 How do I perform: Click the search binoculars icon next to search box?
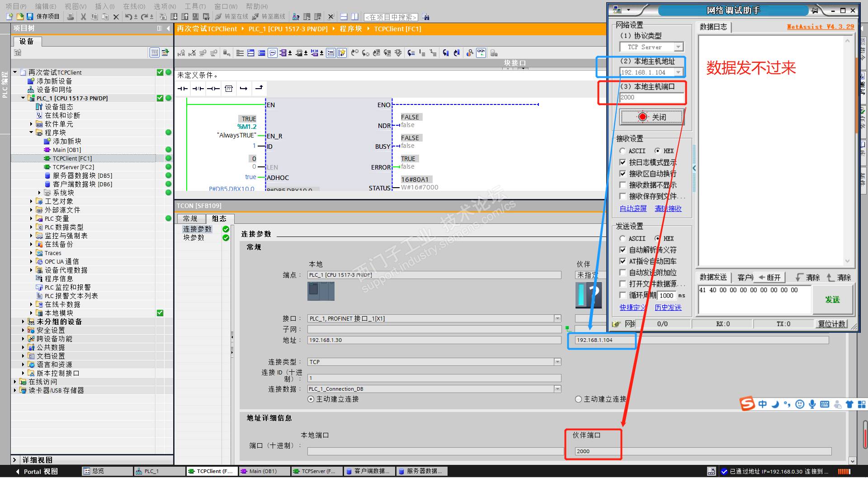pos(426,17)
